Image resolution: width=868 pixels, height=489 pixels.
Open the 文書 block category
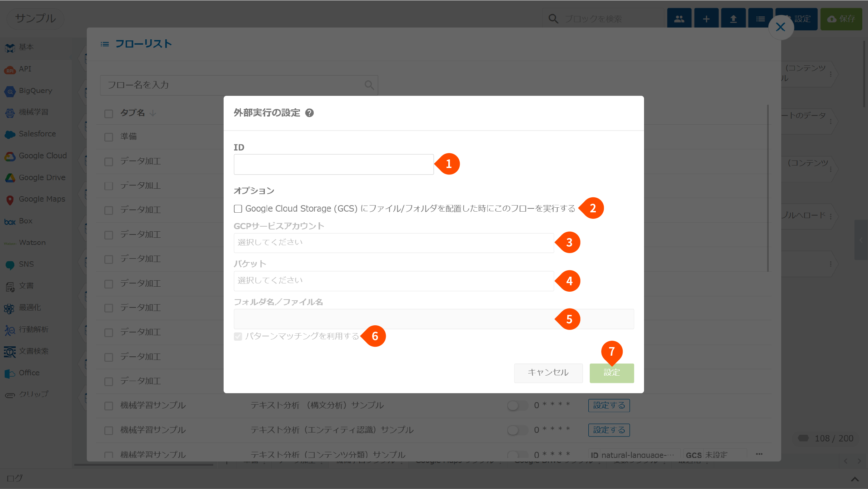click(x=36, y=286)
